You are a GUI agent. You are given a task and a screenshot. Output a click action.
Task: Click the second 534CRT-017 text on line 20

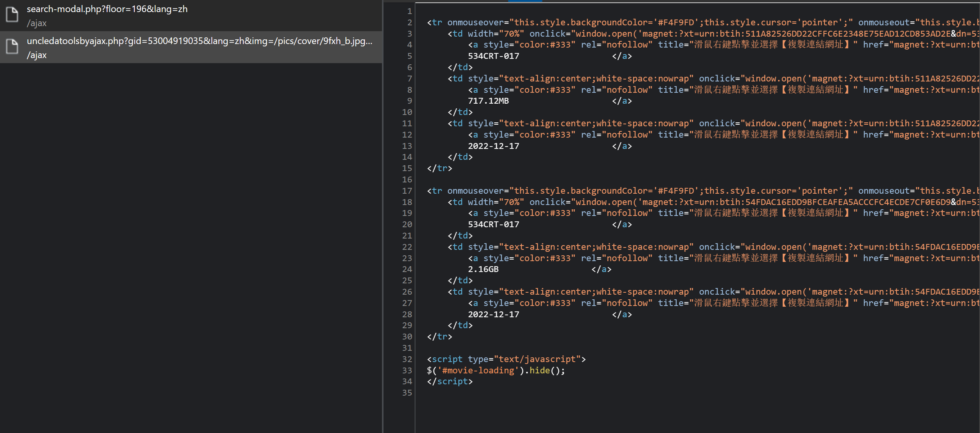coord(493,224)
